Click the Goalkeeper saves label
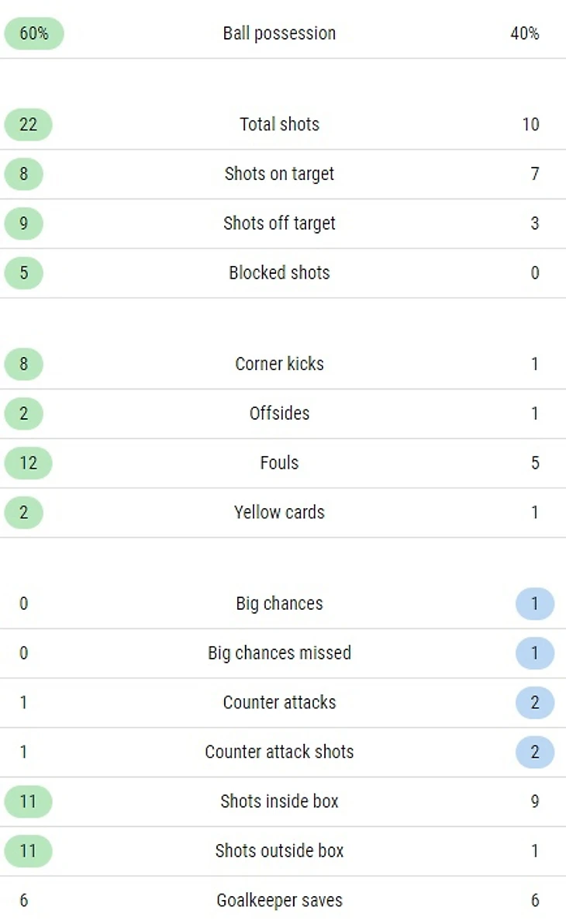566x924 pixels. tap(279, 901)
